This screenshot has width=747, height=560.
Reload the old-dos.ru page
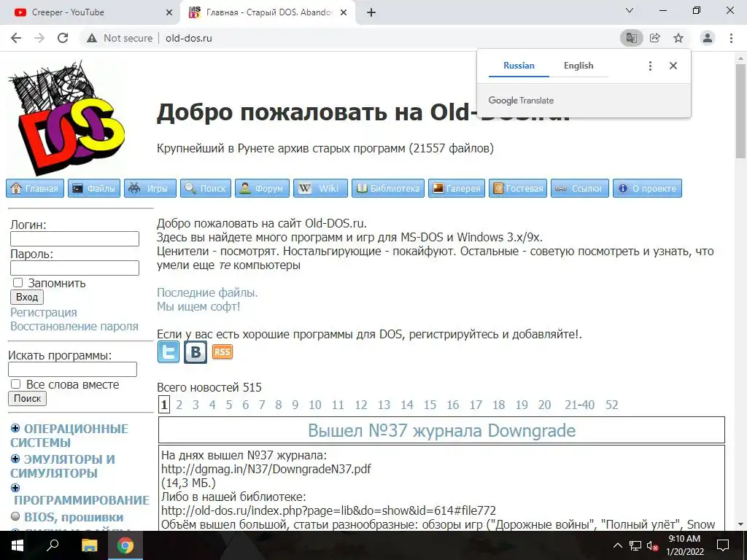(63, 38)
